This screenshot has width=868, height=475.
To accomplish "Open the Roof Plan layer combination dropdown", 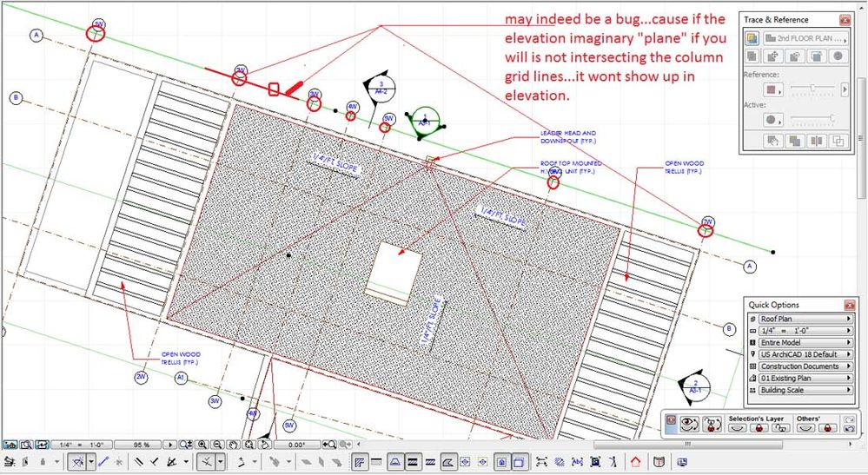I will pos(805,319).
